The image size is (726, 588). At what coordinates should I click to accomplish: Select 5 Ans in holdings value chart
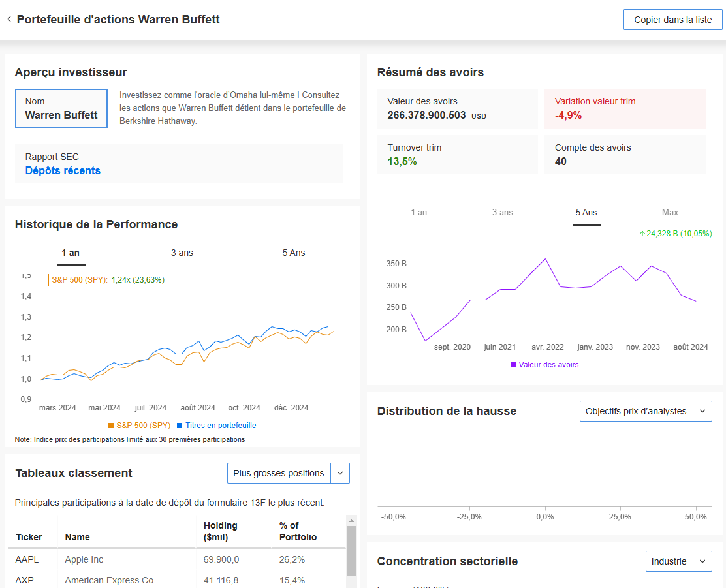(x=587, y=213)
